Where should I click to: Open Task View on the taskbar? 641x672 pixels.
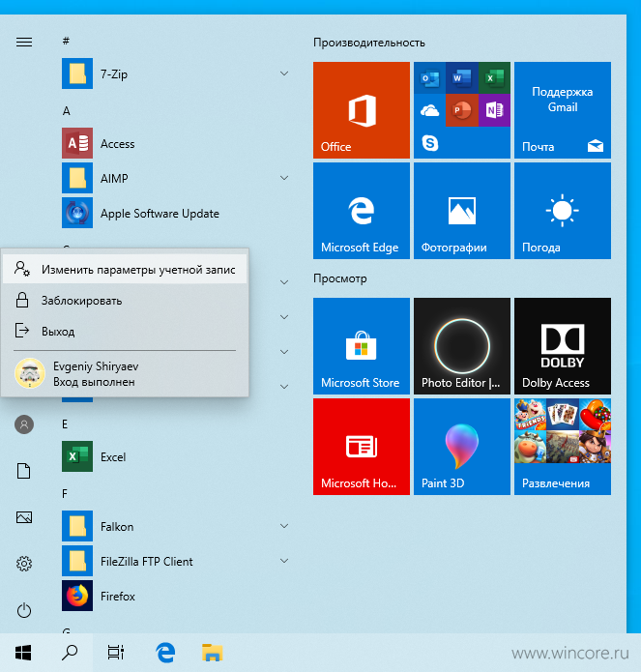click(x=116, y=653)
